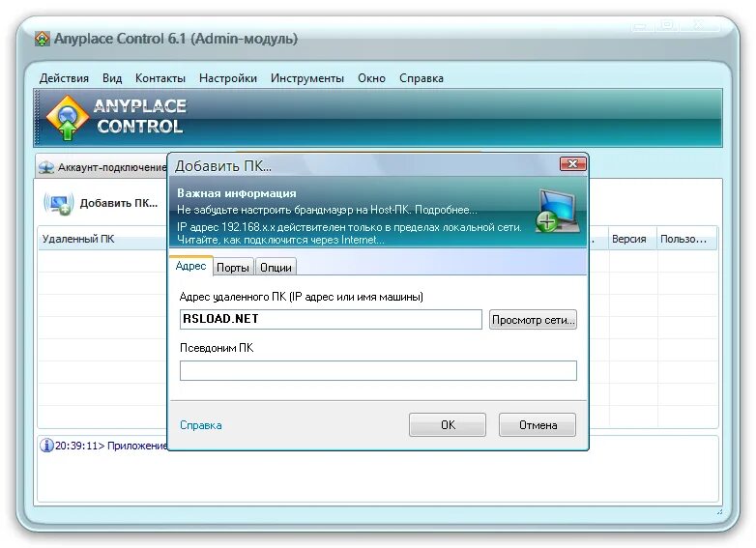
Task: Click the Просмотр сети... button
Action: pos(533,320)
